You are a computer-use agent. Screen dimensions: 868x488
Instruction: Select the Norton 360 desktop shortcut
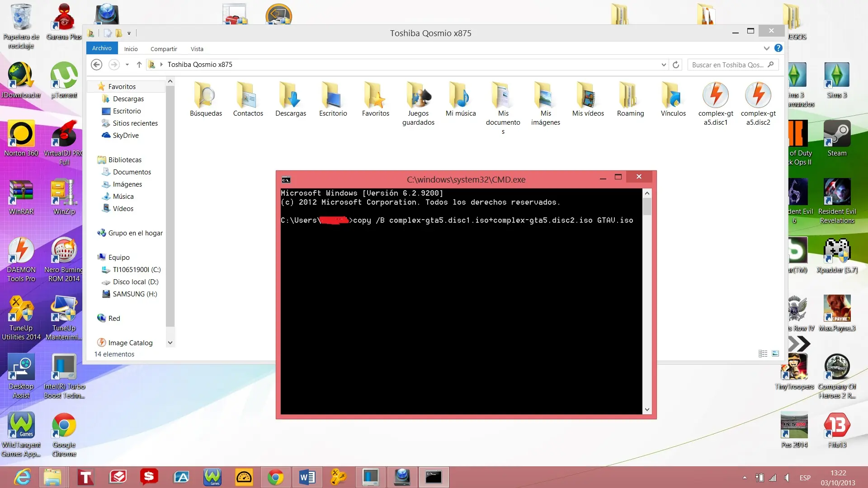point(21,138)
